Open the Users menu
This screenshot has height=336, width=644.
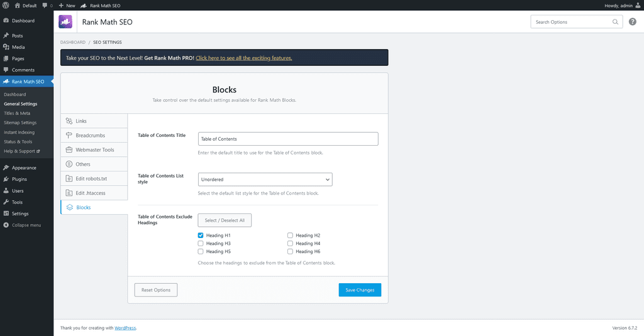(26, 191)
